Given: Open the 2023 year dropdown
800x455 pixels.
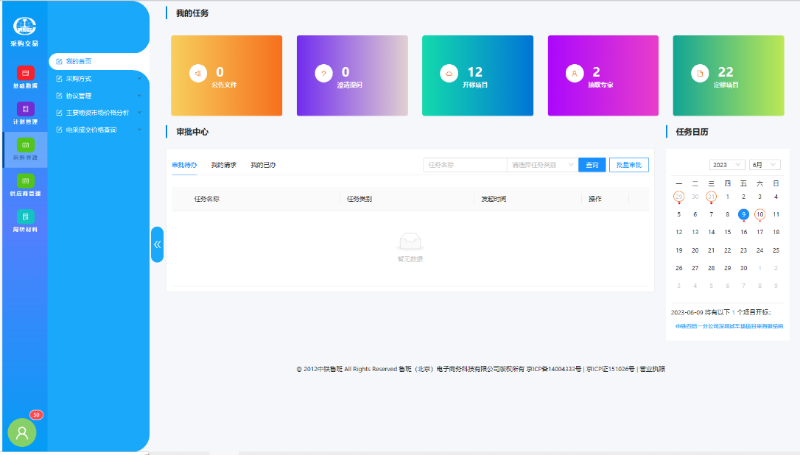Looking at the screenshot, I should (x=727, y=165).
